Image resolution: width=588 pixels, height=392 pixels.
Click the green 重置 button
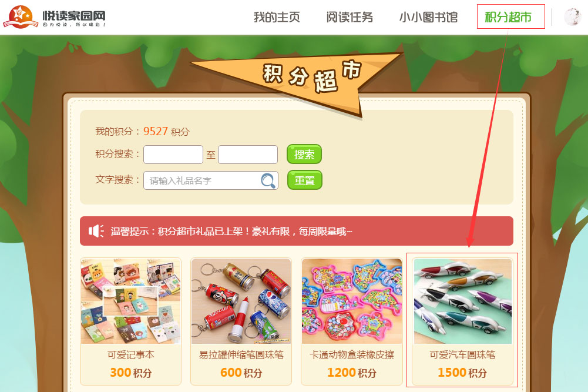(304, 180)
